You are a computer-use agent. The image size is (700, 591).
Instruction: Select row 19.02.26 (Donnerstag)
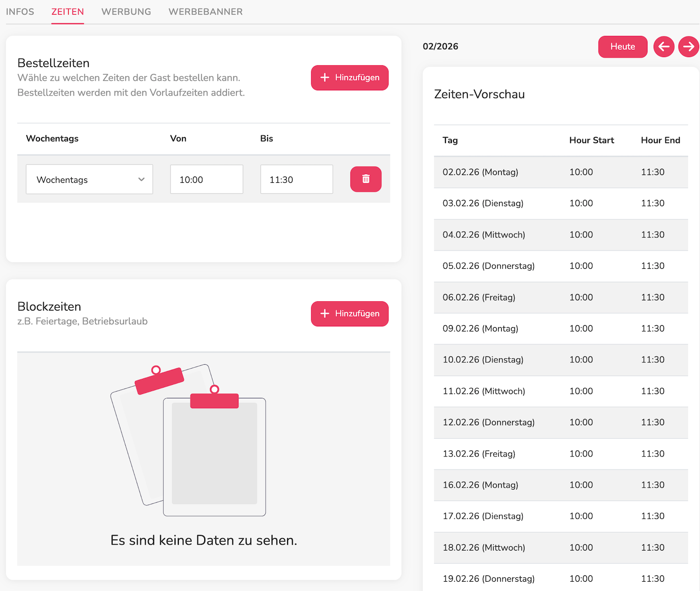pyautogui.click(x=561, y=578)
